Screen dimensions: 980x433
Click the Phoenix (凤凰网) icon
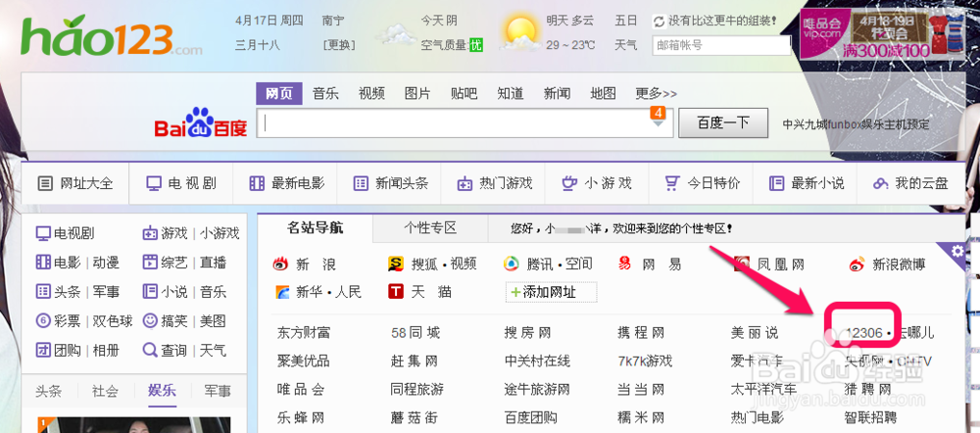[x=742, y=264]
